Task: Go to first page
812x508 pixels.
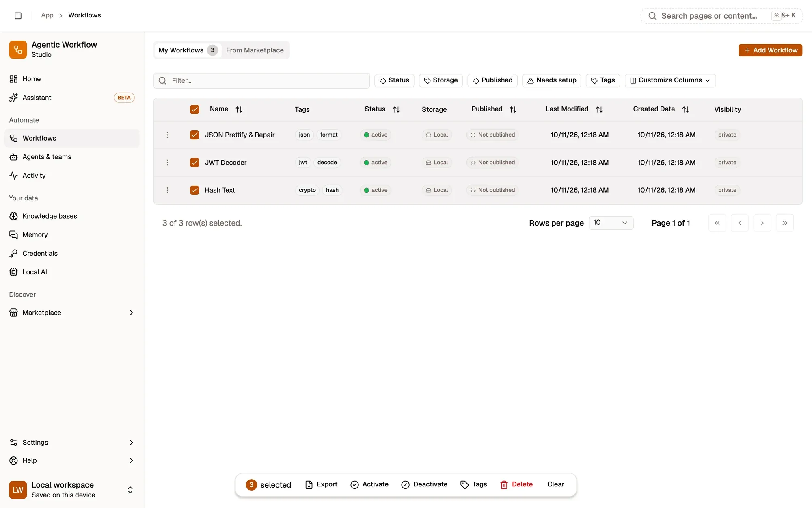Action: (x=717, y=223)
